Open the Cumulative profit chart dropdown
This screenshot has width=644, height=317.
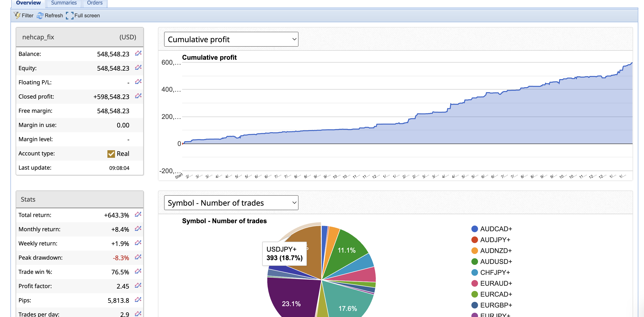coord(231,39)
